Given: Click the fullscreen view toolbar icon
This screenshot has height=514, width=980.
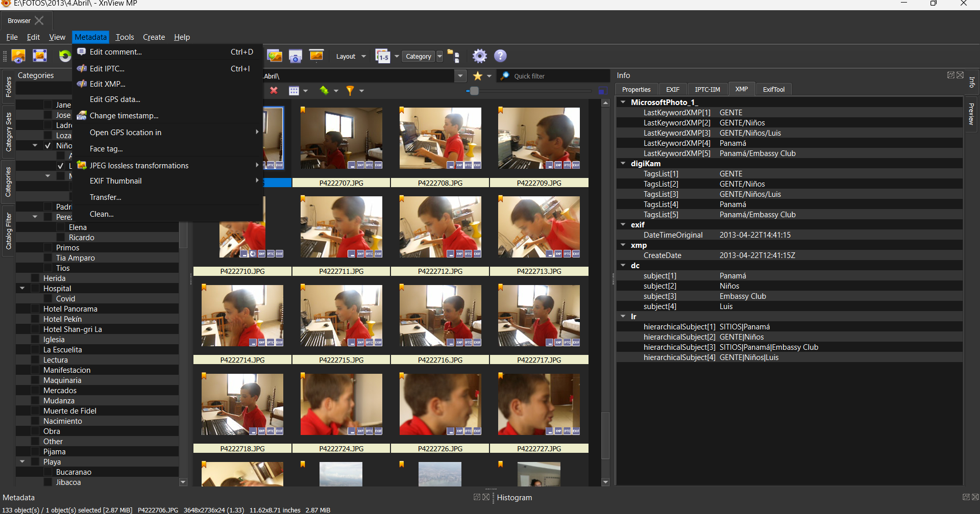Looking at the screenshot, I should coord(40,56).
